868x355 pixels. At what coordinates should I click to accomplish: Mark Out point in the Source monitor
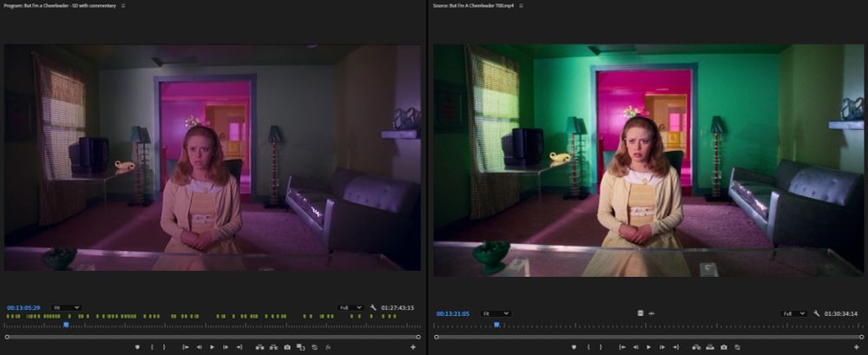click(x=601, y=347)
